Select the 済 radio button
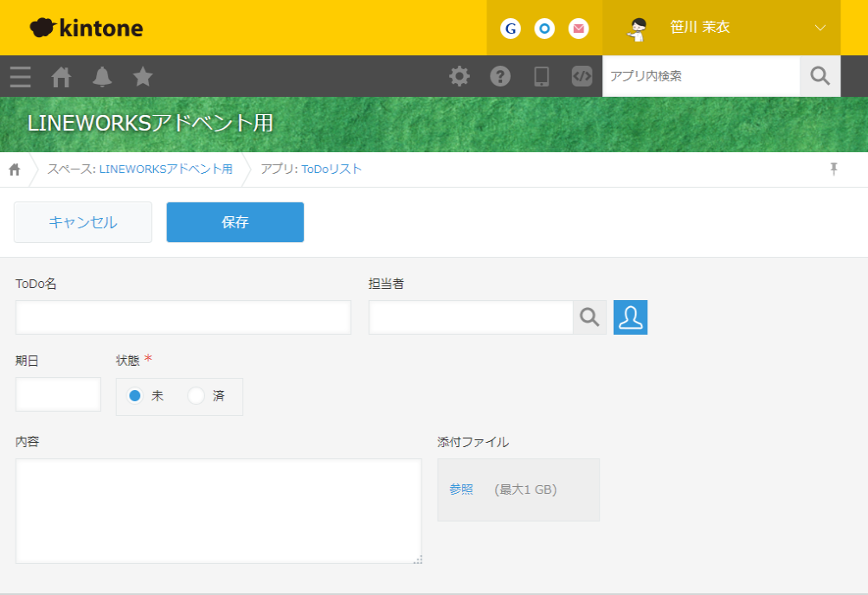 (196, 396)
